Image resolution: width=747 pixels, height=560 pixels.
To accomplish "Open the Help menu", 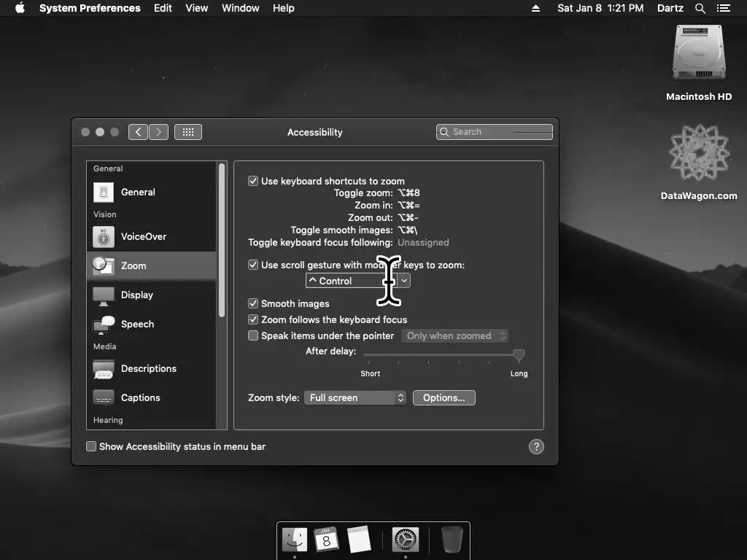I will coord(284,8).
